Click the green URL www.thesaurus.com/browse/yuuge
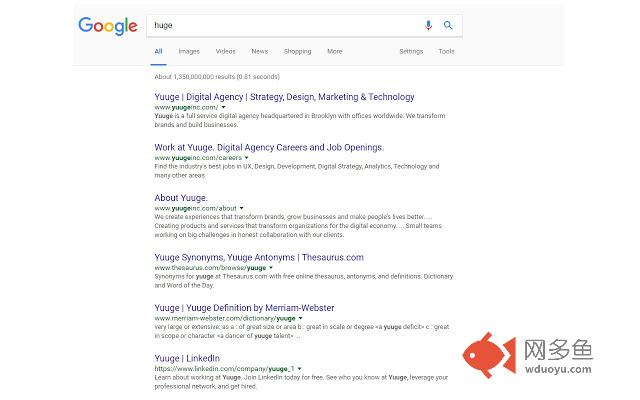 click(x=210, y=268)
